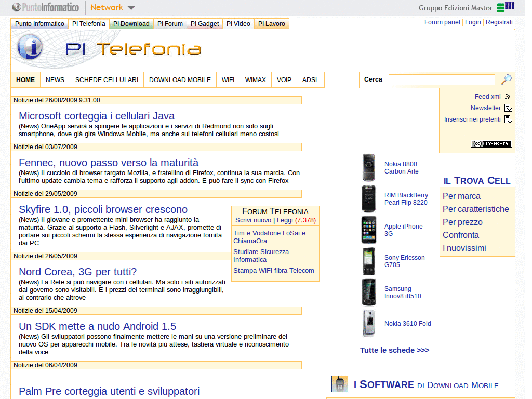This screenshot has width=532, height=399.
Task: Open the Nokia 3610 Fold phone image
Action: tap(369, 323)
